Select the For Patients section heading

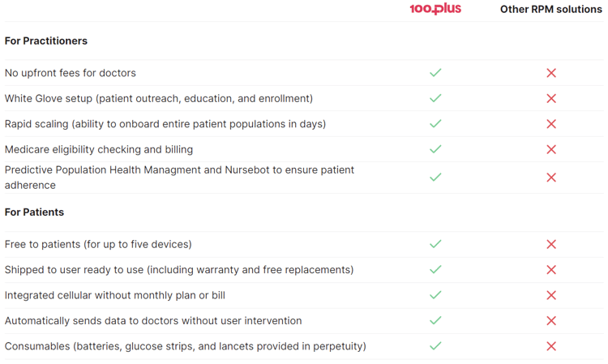point(34,212)
